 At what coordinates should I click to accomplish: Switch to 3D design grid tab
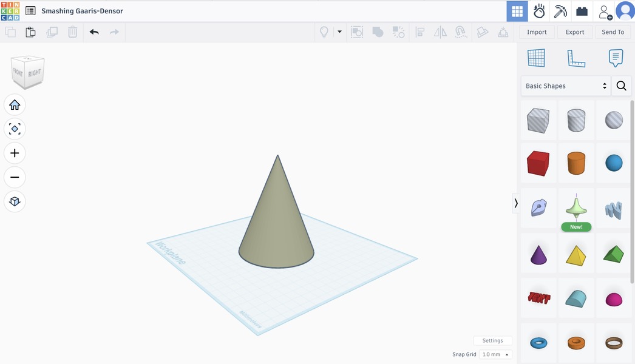[x=517, y=11]
